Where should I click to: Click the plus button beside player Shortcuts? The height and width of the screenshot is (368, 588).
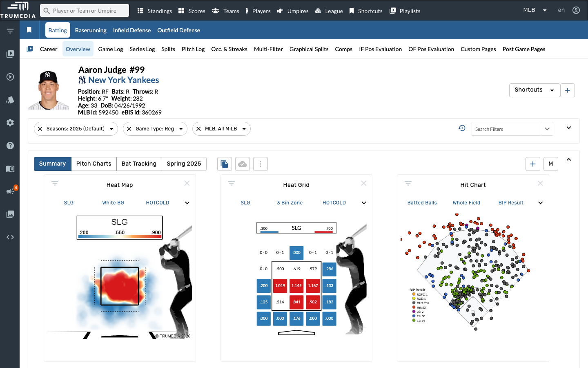(568, 90)
